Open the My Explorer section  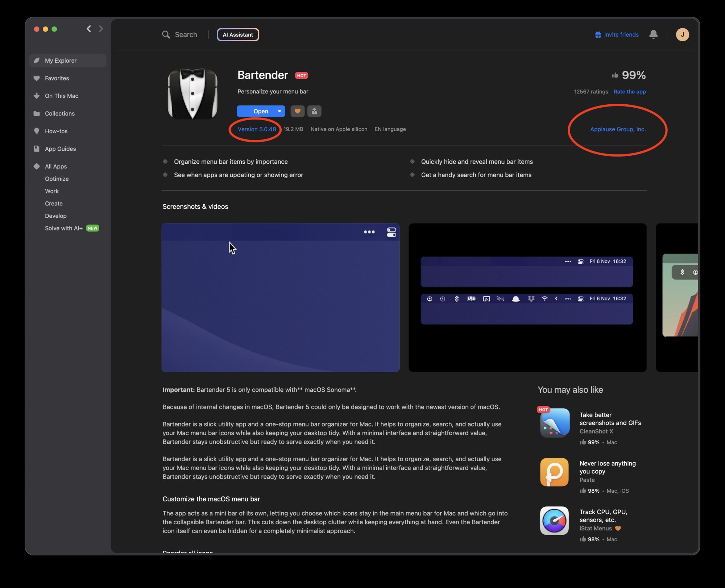tap(68, 61)
